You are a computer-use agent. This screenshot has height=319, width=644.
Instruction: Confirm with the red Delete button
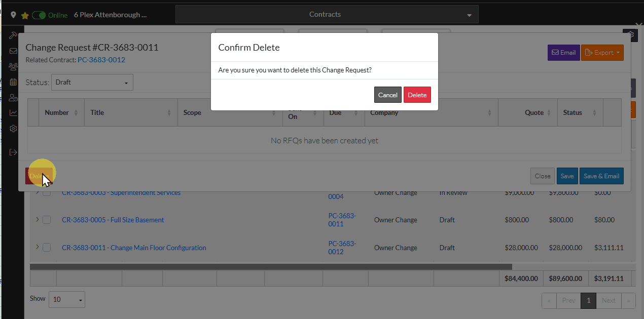click(417, 95)
